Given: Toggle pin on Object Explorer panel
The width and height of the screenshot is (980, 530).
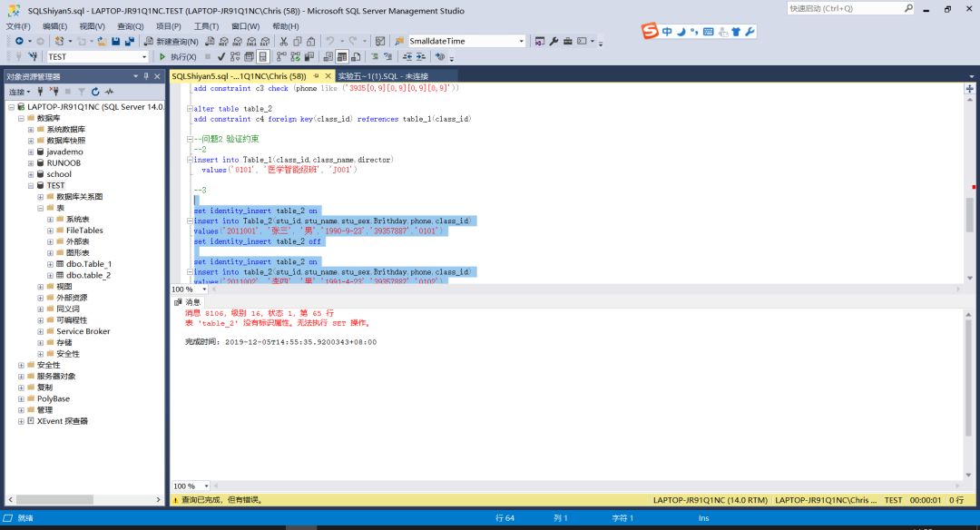Looking at the screenshot, I should click(145, 76).
